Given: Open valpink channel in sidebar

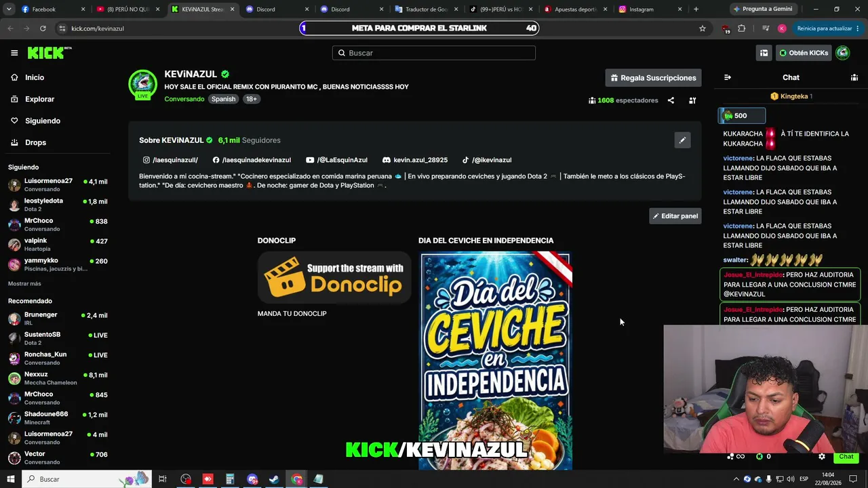Looking at the screenshot, I should [58, 245].
